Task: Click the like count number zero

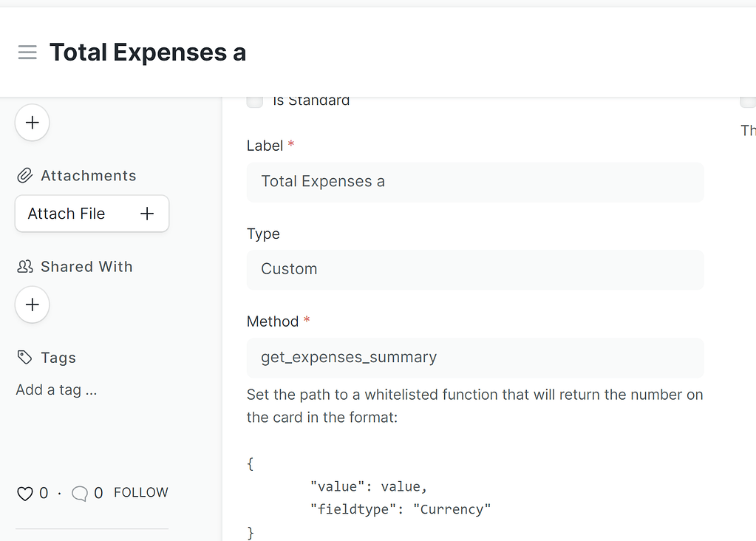Action: click(x=44, y=492)
